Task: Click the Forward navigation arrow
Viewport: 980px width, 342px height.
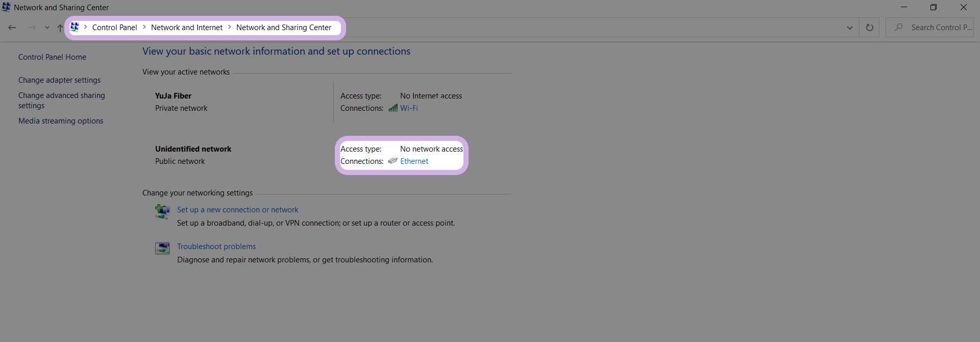Action: pos(32,28)
